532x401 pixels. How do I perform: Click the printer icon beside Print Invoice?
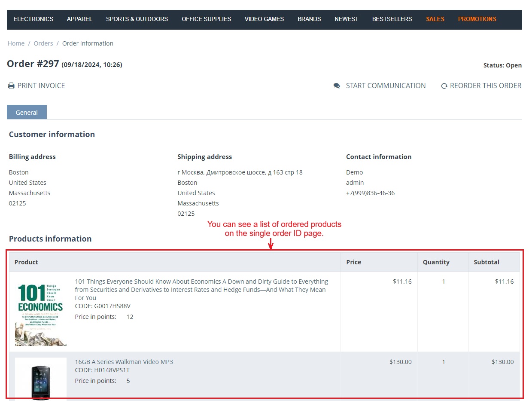click(11, 86)
